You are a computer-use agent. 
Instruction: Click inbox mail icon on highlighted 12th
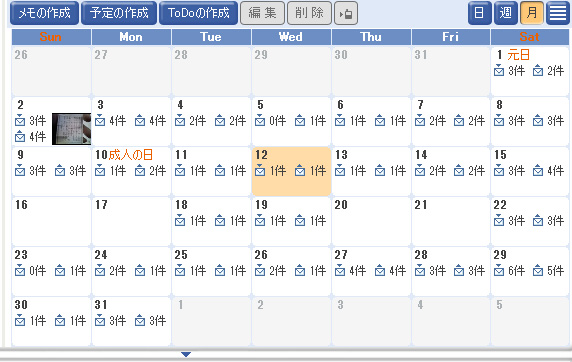coord(260,170)
